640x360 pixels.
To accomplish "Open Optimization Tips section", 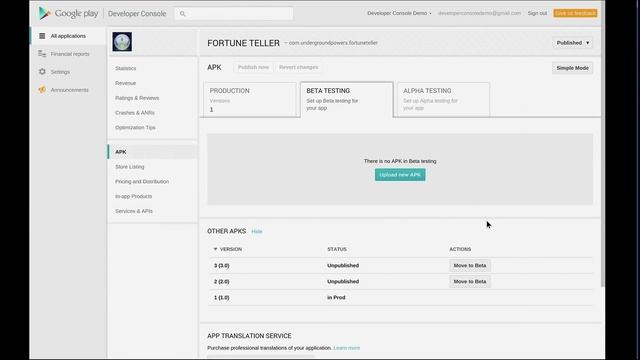I will coord(135,127).
